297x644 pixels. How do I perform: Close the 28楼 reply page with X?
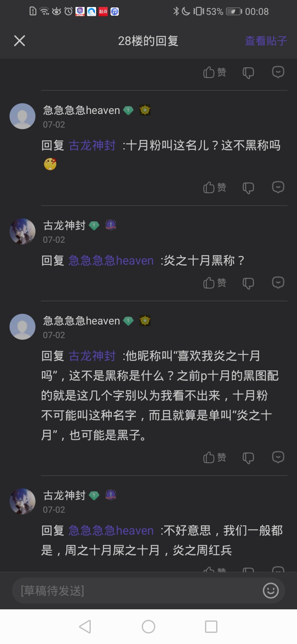pyautogui.click(x=19, y=40)
